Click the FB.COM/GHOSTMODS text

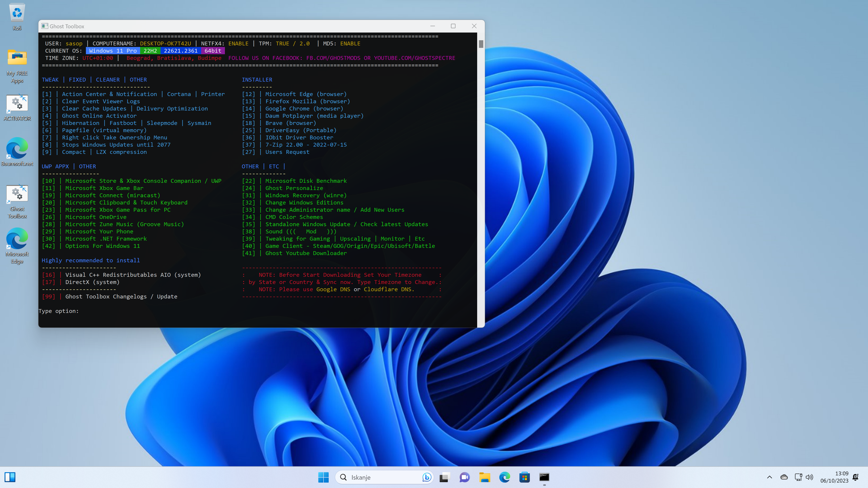click(x=333, y=58)
